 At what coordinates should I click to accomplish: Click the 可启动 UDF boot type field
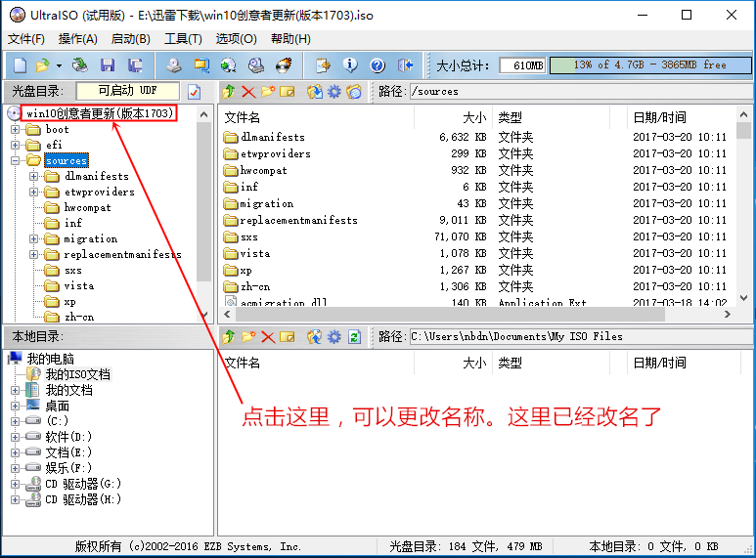click(128, 91)
